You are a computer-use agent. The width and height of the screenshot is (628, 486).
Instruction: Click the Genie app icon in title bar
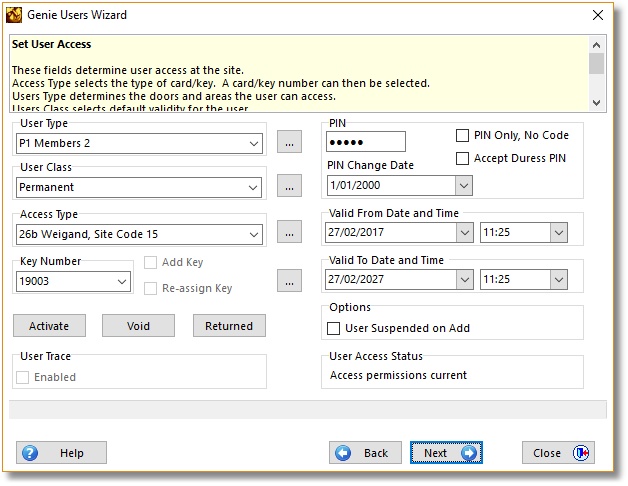(15, 15)
